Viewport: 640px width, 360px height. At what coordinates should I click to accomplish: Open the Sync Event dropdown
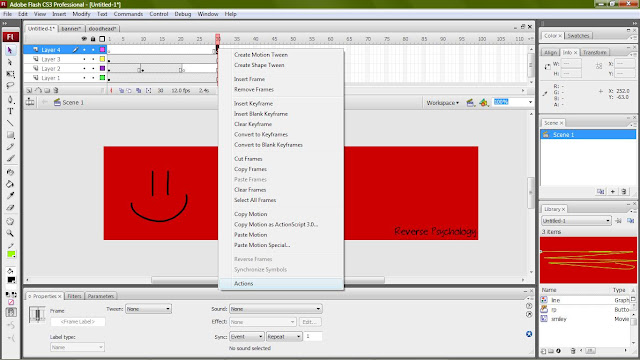pos(247,337)
